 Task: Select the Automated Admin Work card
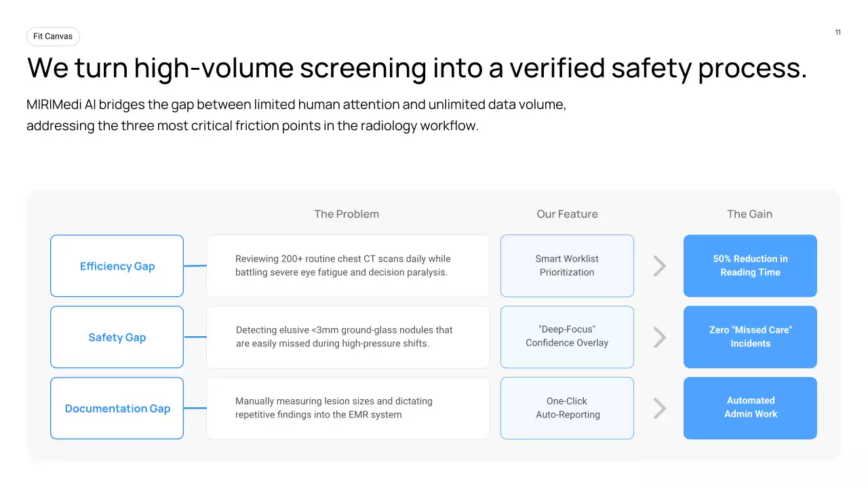750,408
